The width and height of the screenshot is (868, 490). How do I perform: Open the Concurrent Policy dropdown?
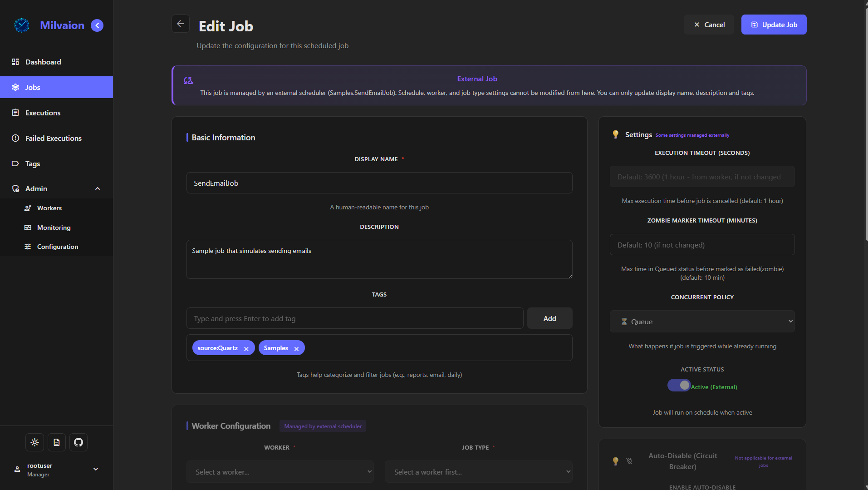click(701, 321)
